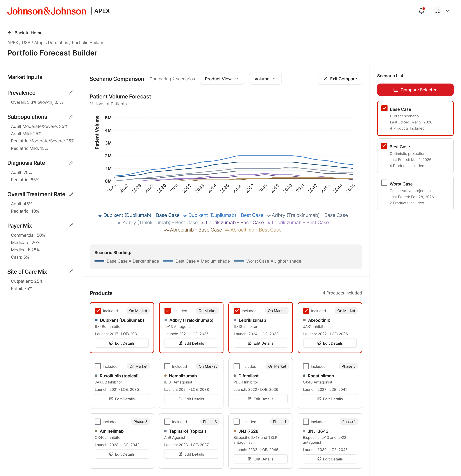The image size is (461, 476).
Task: Check Included for JNJ-3643
Action: 306,422
